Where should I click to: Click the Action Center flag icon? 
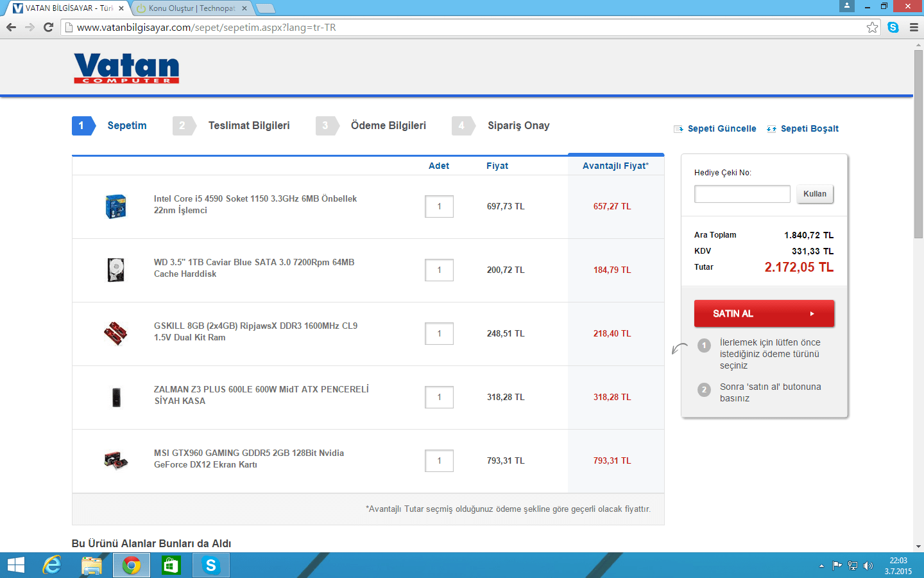[x=837, y=566]
